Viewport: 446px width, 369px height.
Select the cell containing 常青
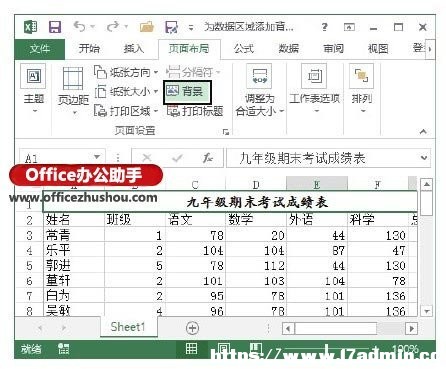[x=74, y=235]
